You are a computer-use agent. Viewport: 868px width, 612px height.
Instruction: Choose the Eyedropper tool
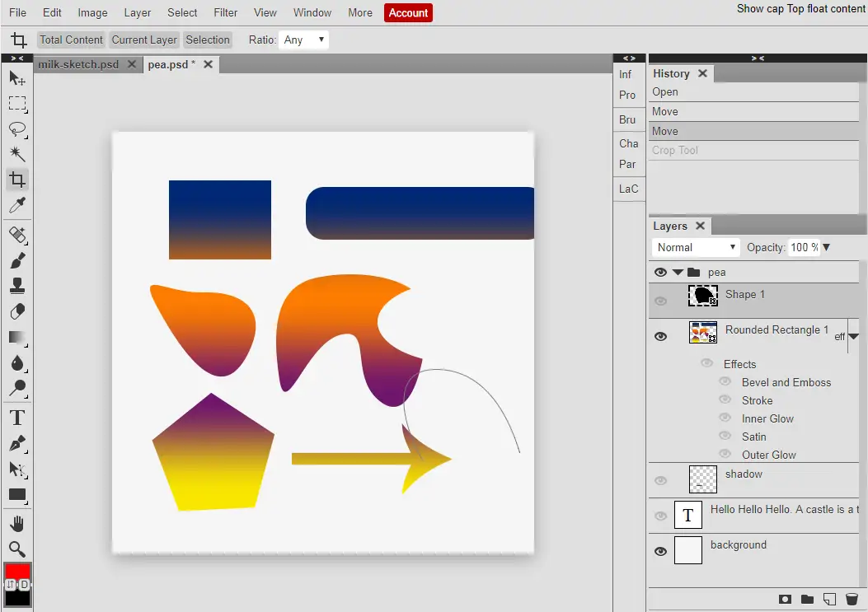coord(17,205)
